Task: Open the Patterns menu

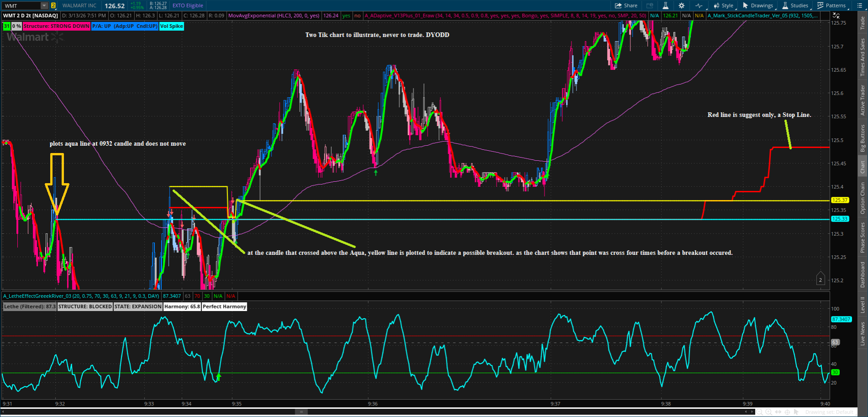Action: (x=831, y=5)
